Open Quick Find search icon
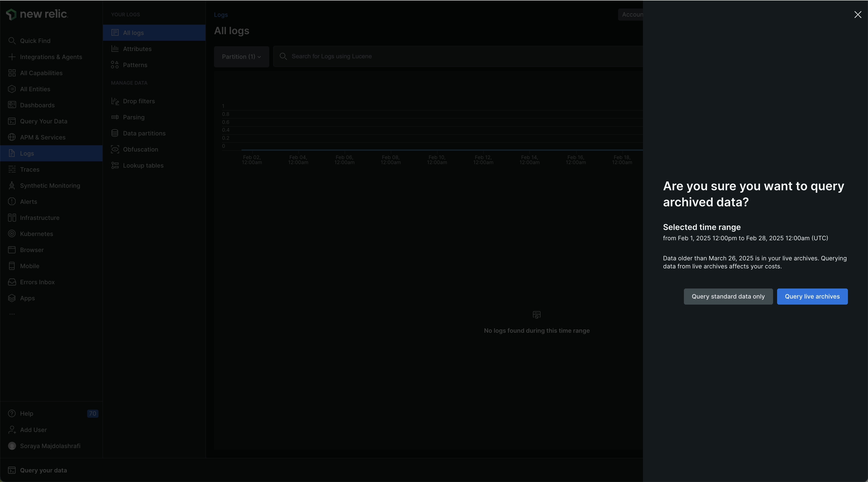Image resolution: width=868 pixels, height=482 pixels. (x=12, y=41)
